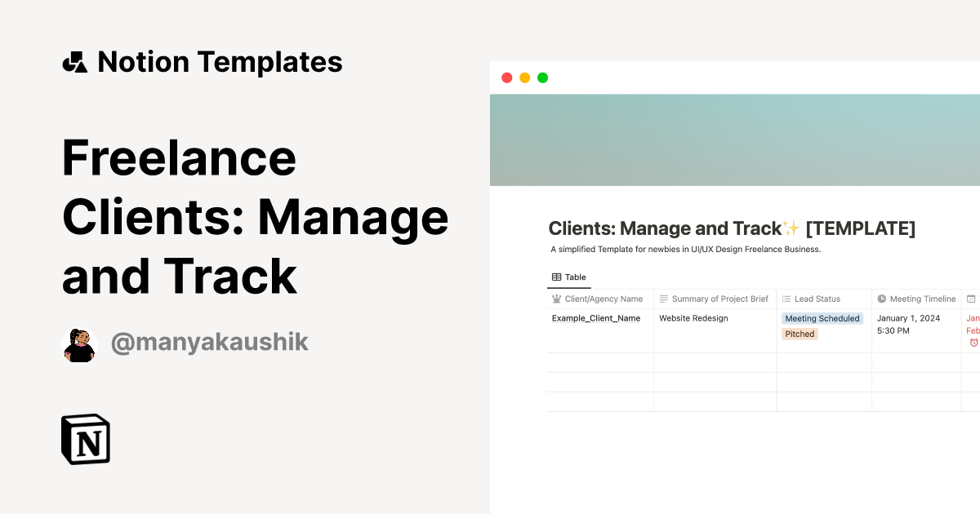Click the crown icon in Client/Agency Name header
Screen dimensions: 980x514
click(x=558, y=299)
